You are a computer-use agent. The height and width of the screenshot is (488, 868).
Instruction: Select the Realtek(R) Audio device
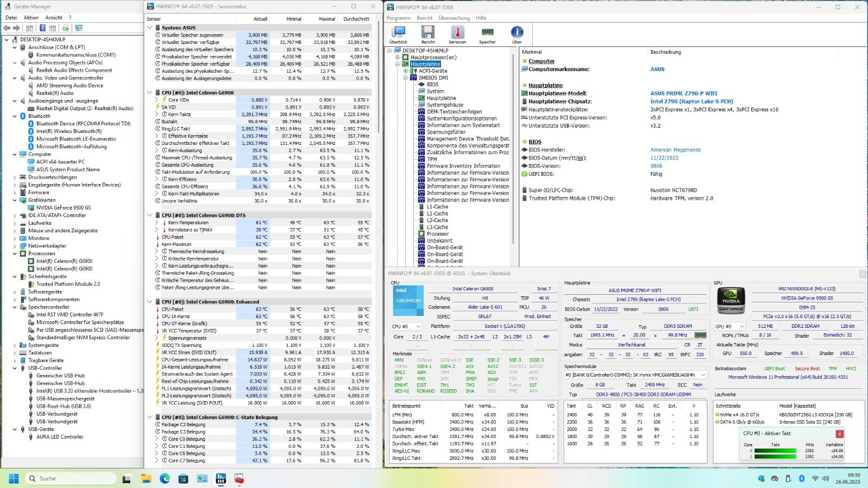[55, 93]
